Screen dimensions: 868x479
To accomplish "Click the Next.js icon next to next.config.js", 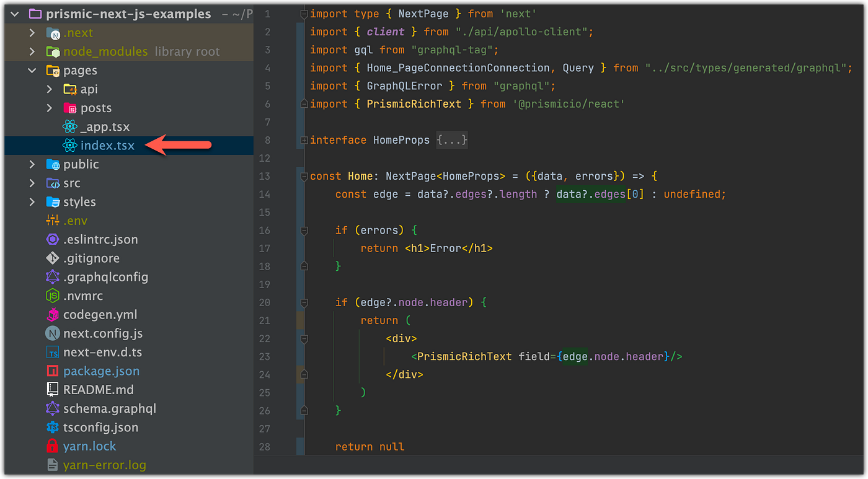I will click(x=51, y=333).
